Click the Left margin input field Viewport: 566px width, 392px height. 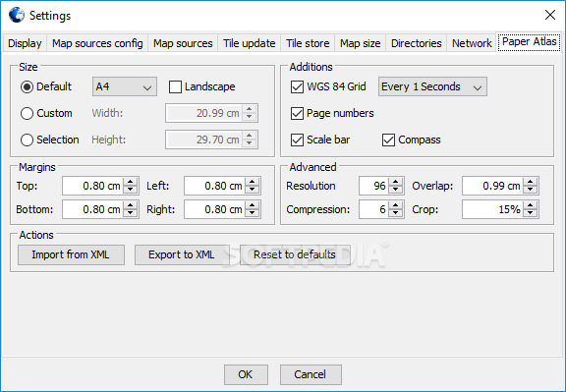click(x=215, y=186)
